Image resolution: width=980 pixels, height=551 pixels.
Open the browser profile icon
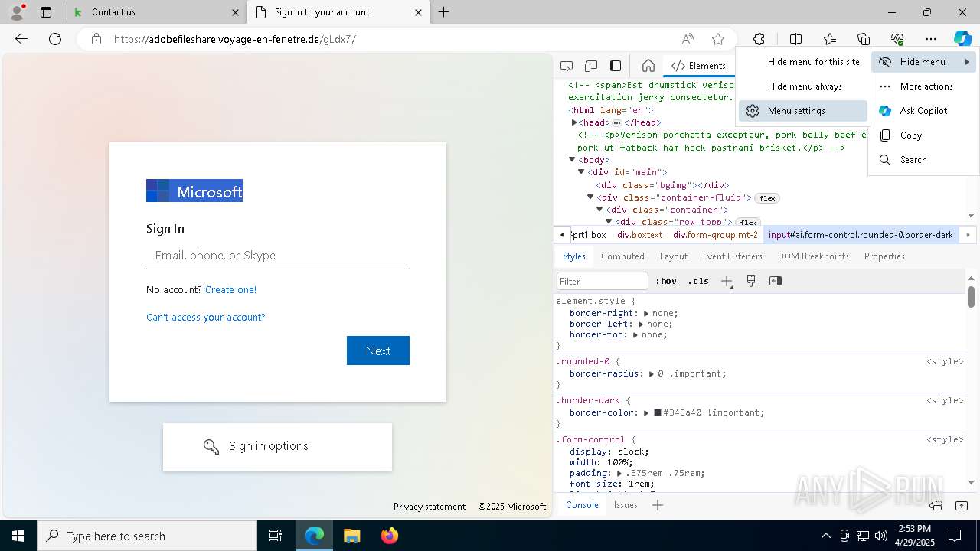pos(17,12)
